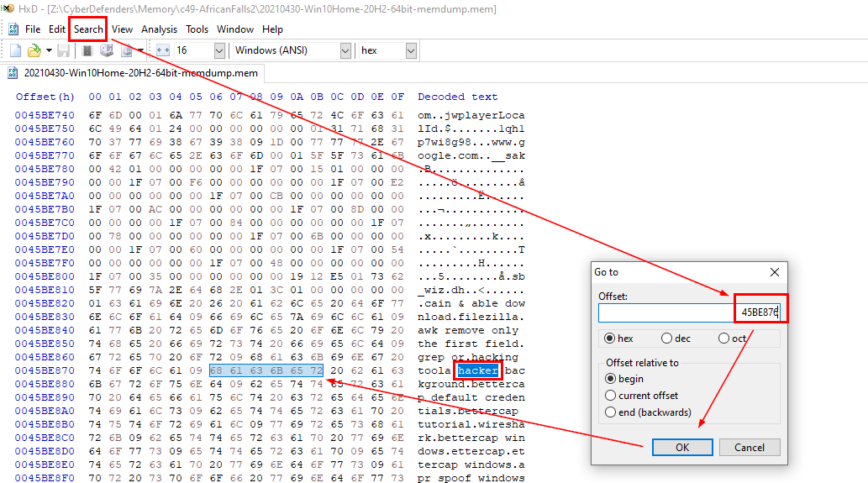Viewport: 868px width, 483px height.
Task: Click the Open disk image icon
Action: pyautogui.click(x=127, y=50)
